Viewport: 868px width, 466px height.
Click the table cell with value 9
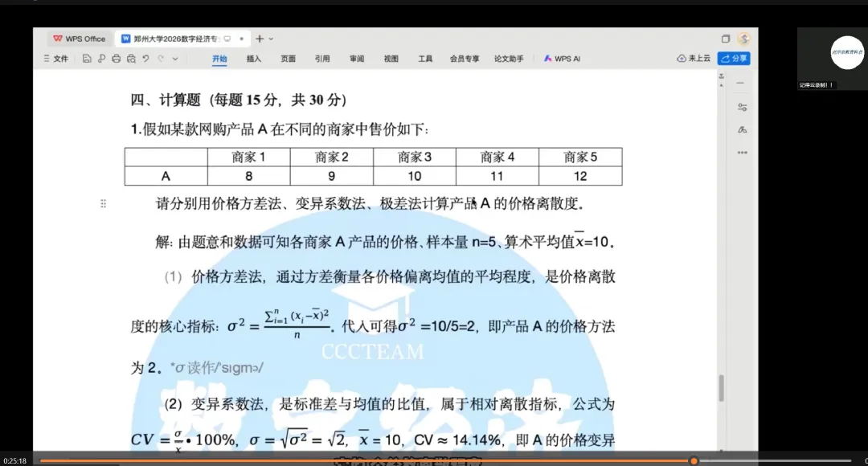tap(332, 176)
